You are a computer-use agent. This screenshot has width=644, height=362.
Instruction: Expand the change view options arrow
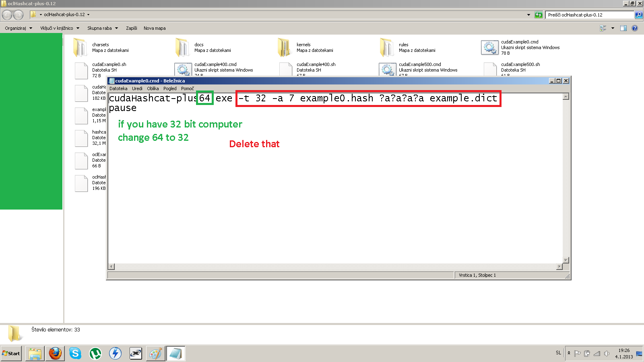click(x=613, y=28)
